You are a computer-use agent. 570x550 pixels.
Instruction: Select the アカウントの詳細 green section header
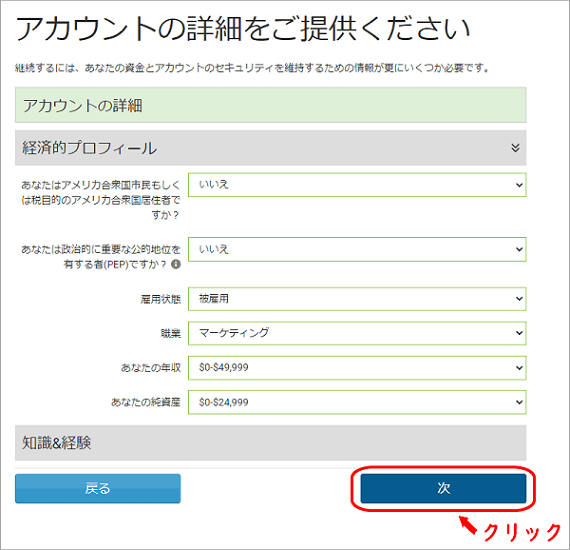tap(270, 105)
